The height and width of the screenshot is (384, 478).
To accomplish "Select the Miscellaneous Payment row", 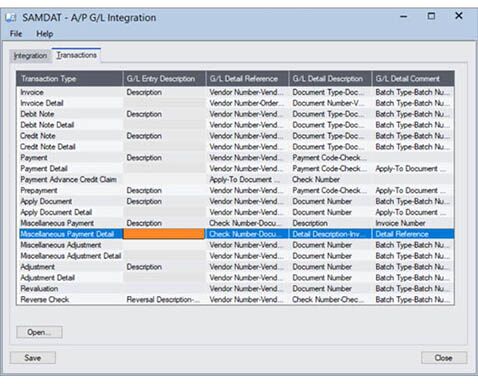I will pos(235,223).
